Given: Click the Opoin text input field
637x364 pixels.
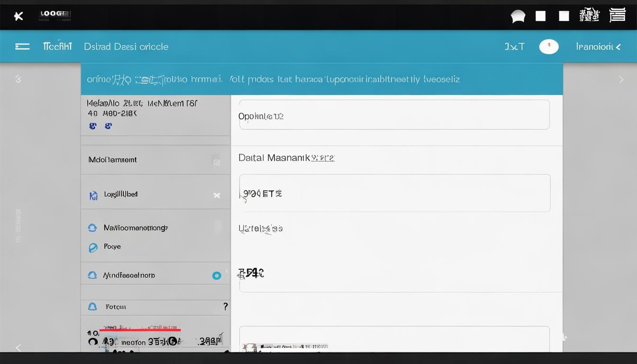Looking at the screenshot, I should [394, 115].
